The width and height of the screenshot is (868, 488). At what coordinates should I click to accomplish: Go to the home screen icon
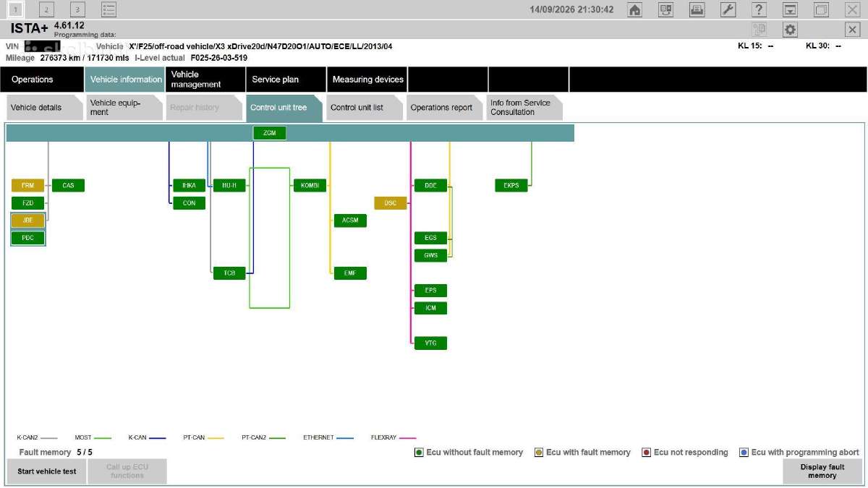(634, 10)
